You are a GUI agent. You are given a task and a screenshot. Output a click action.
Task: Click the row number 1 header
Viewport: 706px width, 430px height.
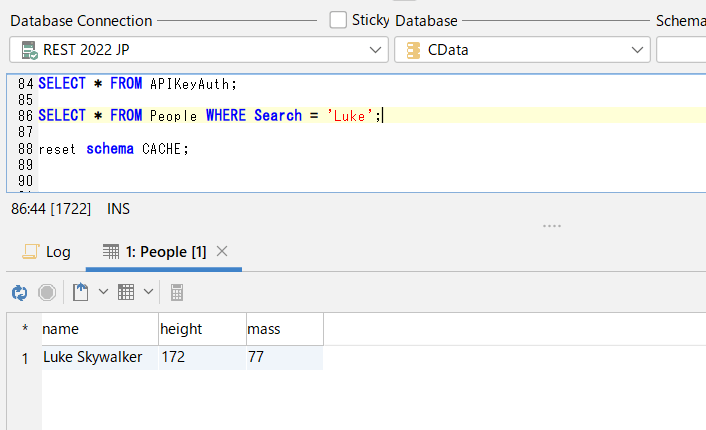pyautogui.click(x=25, y=358)
